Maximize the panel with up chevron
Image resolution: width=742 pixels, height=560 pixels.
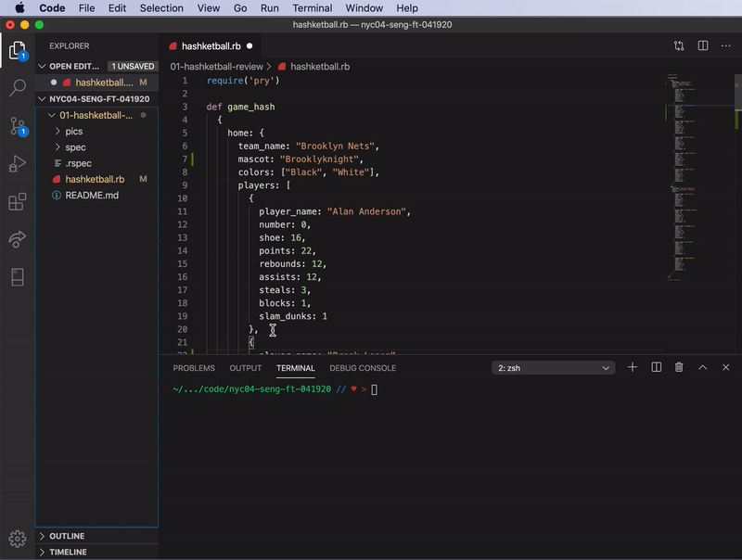(x=702, y=367)
